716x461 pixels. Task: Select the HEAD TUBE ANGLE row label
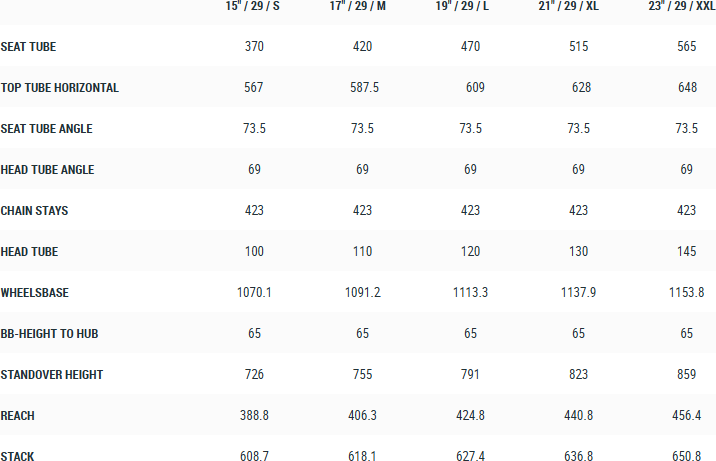48,170
